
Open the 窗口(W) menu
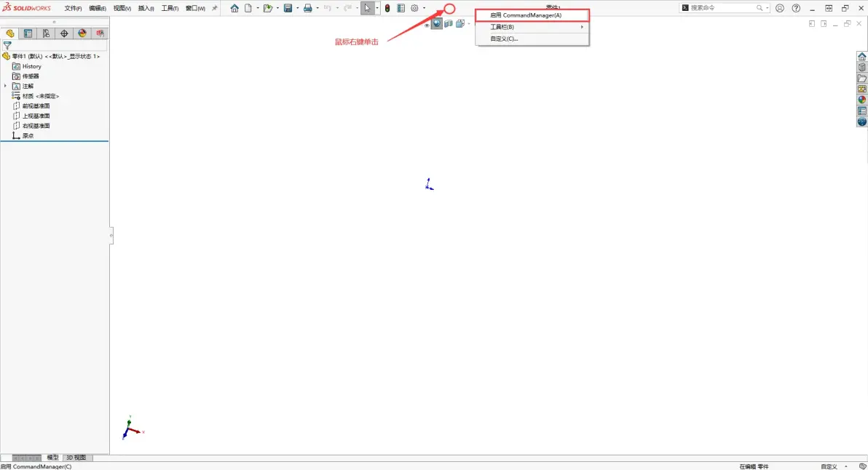(x=195, y=8)
